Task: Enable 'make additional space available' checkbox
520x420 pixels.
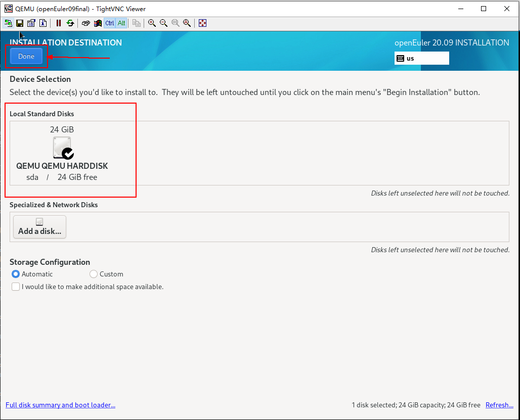Action: [16, 287]
